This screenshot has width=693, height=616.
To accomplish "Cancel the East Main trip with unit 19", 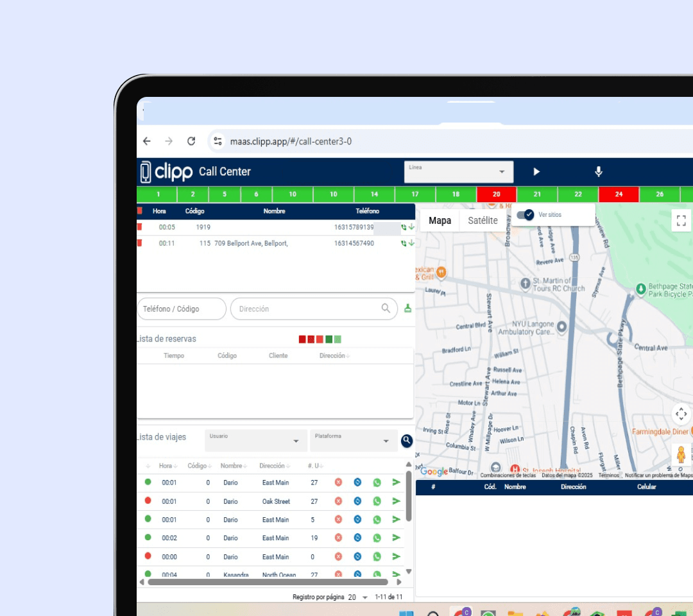I will (x=338, y=538).
